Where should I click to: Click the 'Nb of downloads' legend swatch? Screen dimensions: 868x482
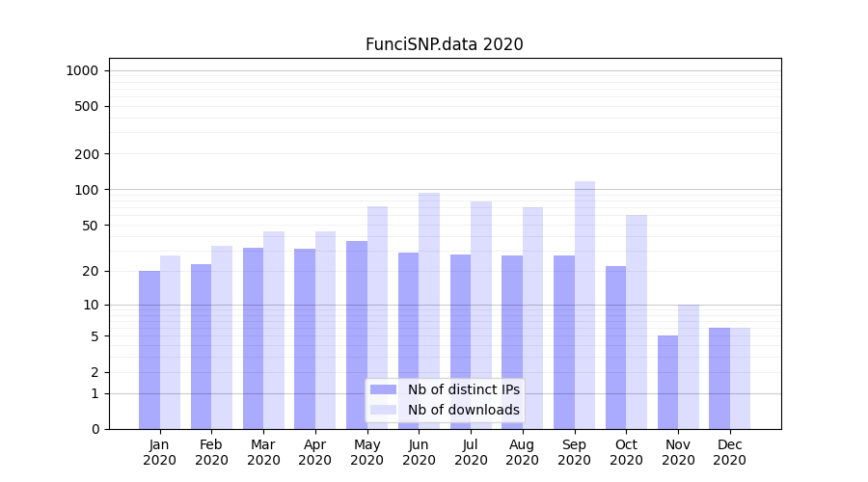[383, 410]
